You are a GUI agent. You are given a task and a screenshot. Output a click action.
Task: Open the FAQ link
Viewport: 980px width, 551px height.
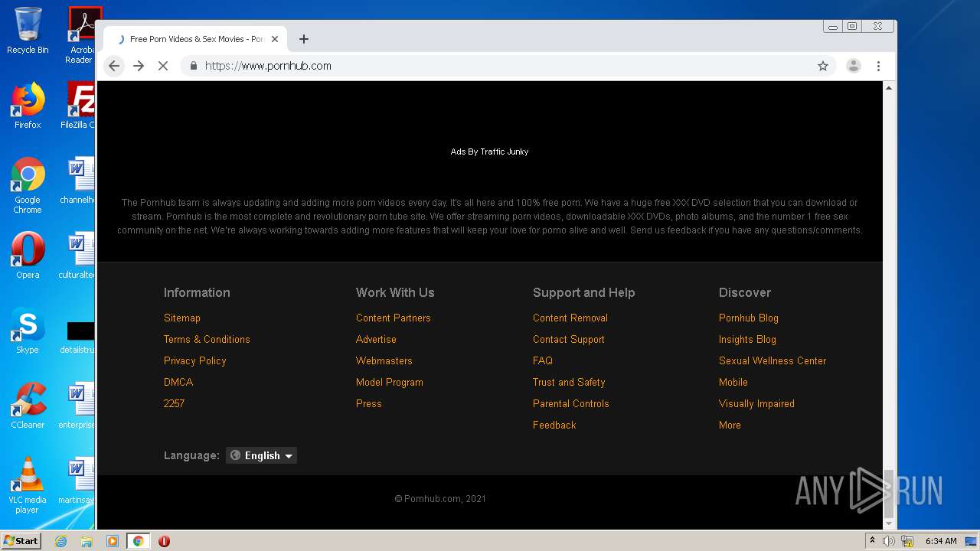click(543, 360)
